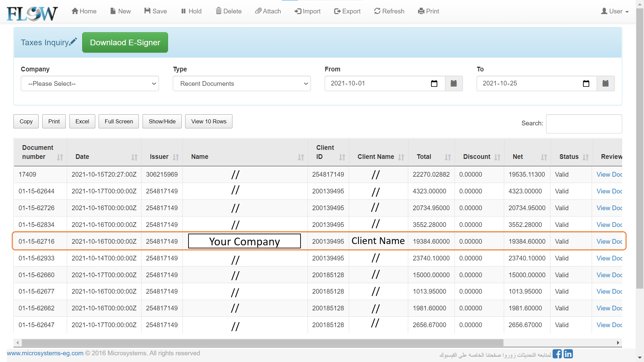Sort by Status column arrows

coord(586,157)
